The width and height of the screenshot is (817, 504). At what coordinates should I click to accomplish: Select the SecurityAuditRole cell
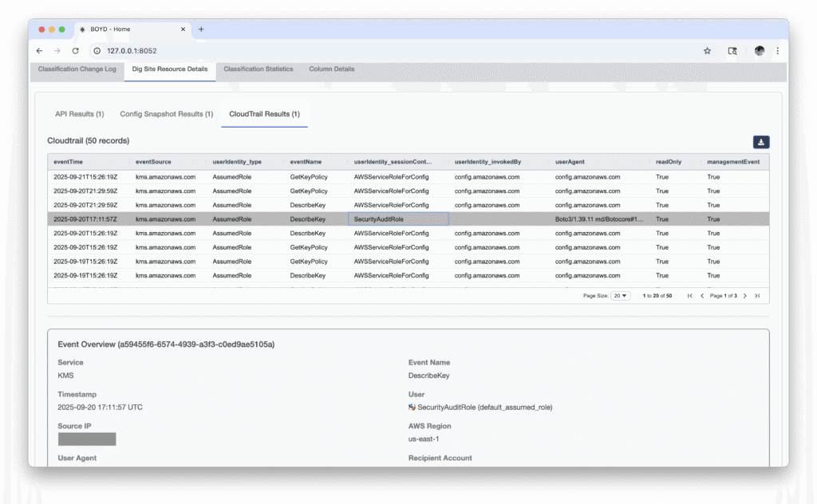(397, 219)
